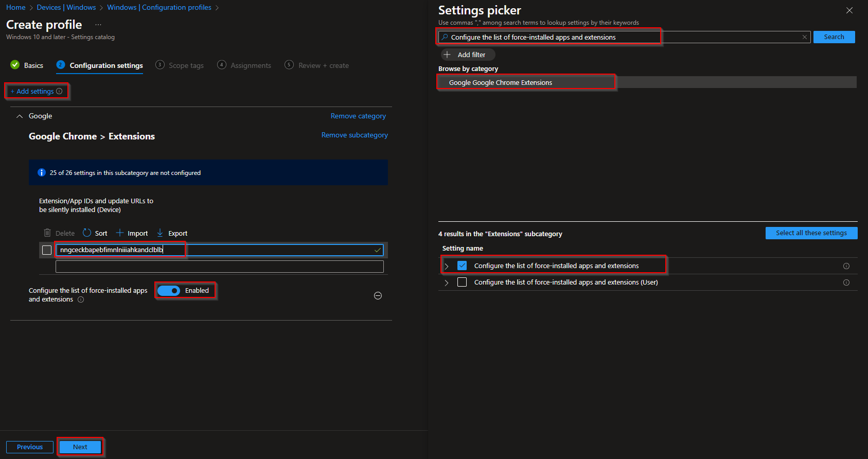Click Remove category link
The image size is (868, 459).
pos(358,116)
